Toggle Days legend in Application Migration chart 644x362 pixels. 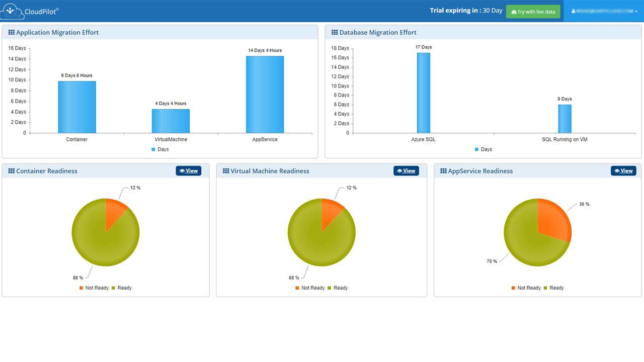click(x=160, y=149)
